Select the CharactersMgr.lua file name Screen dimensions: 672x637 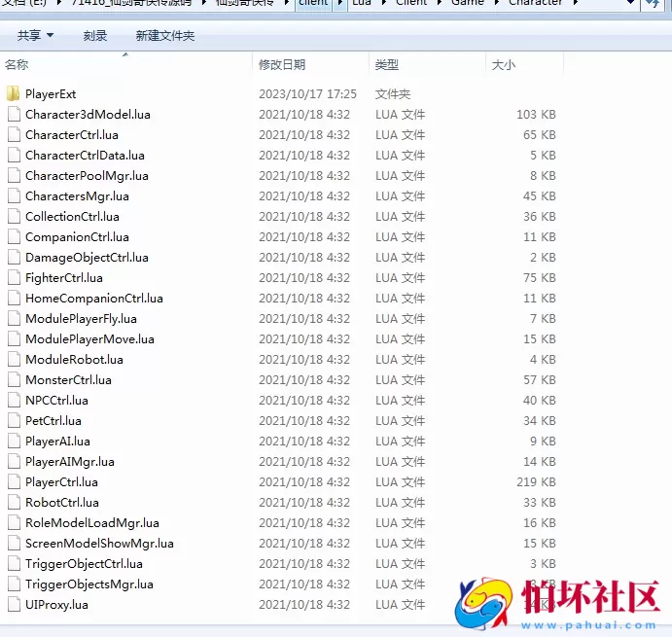77,196
